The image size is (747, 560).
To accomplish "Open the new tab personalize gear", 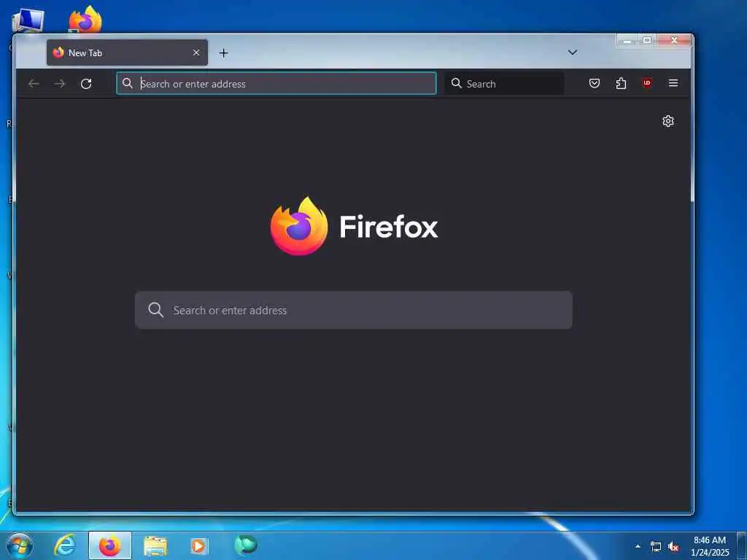I will [x=668, y=121].
